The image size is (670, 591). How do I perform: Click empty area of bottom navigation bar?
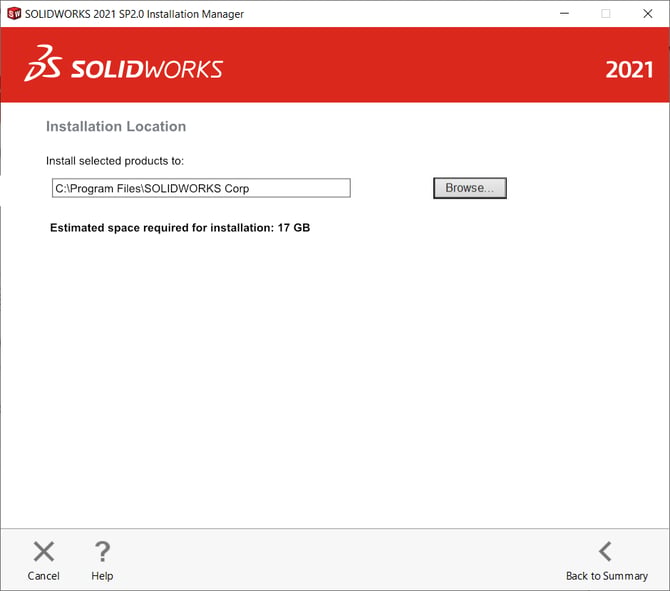coord(330,558)
